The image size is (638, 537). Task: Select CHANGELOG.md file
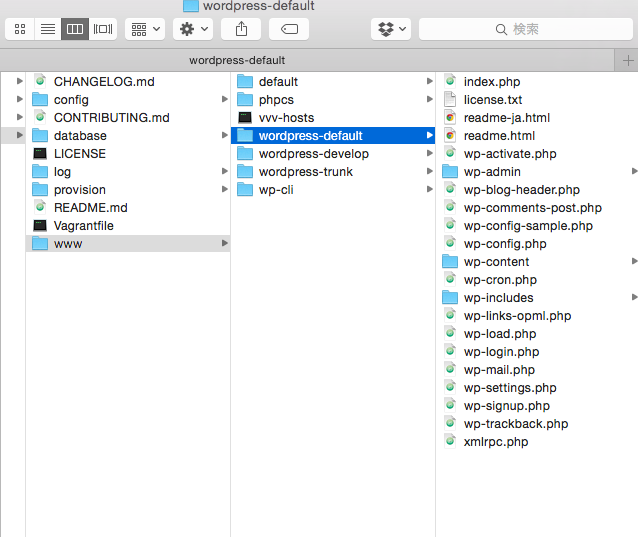point(128,82)
